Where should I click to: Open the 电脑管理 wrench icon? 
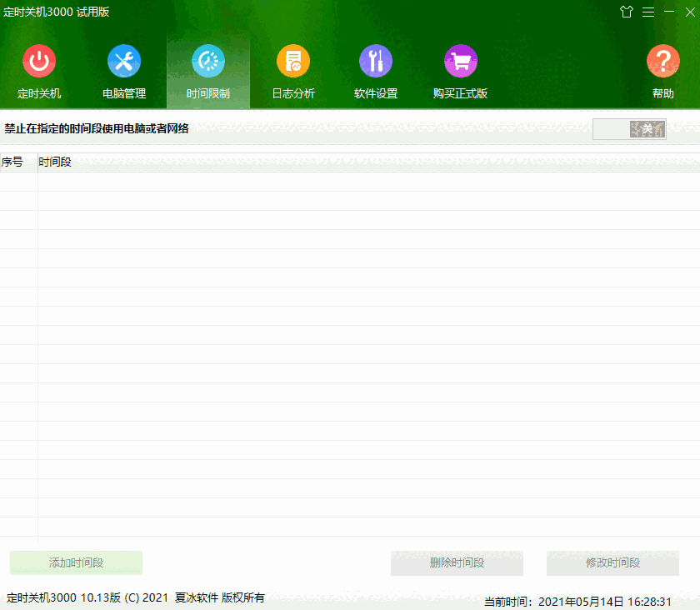[x=124, y=61]
